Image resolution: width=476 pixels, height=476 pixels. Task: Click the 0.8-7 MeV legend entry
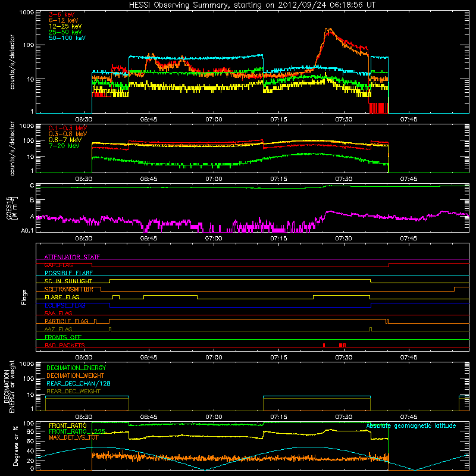[65, 140]
